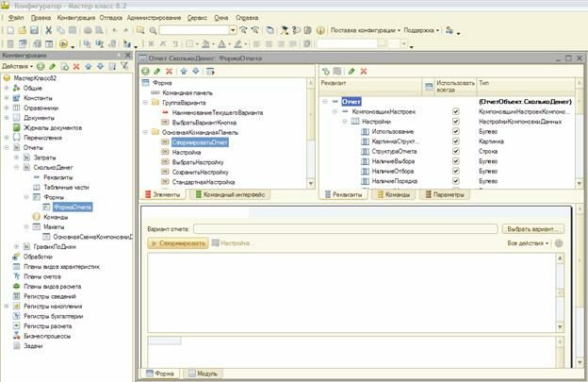This screenshot has height=382, width=588.
Task: Click the pencil edit icon in form elements toolbar
Action: pos(156,71)
